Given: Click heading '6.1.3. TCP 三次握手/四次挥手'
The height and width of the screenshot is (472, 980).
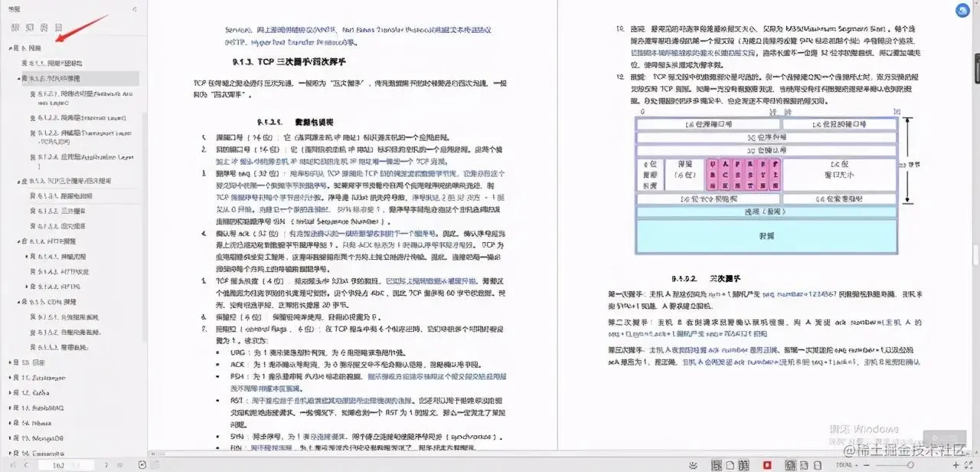Looking at the screenshot, I should click(289, 61).
